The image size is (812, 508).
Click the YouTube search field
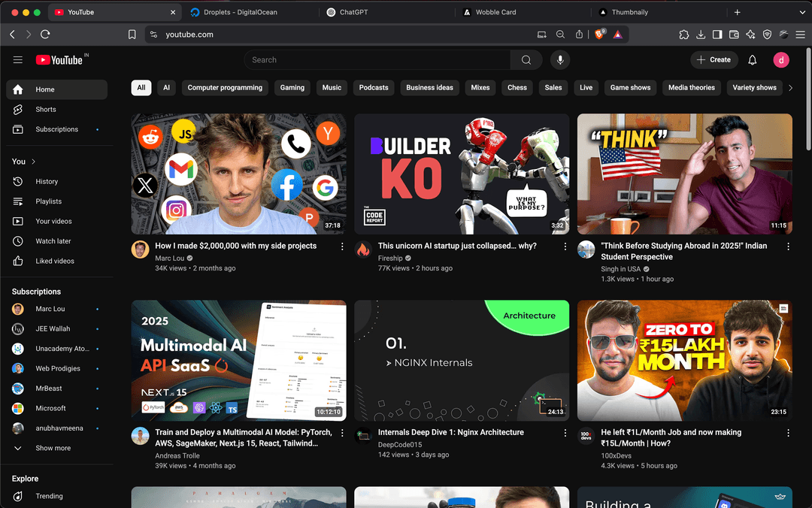pyautogui.click(x=377, y=60)
